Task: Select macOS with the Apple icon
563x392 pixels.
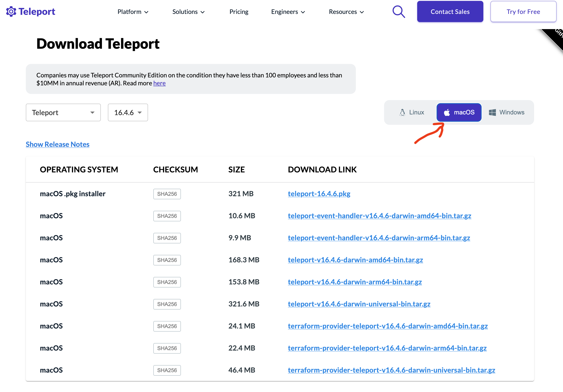Action: (x=459, y=112)
